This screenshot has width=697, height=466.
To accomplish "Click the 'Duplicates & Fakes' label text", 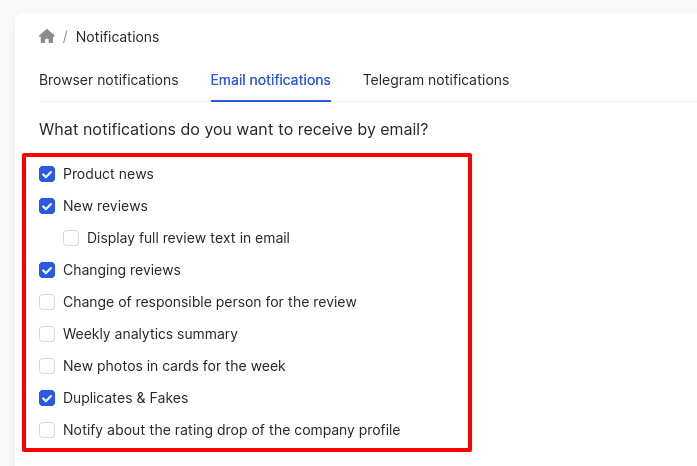I will click(x=125, y=398).
